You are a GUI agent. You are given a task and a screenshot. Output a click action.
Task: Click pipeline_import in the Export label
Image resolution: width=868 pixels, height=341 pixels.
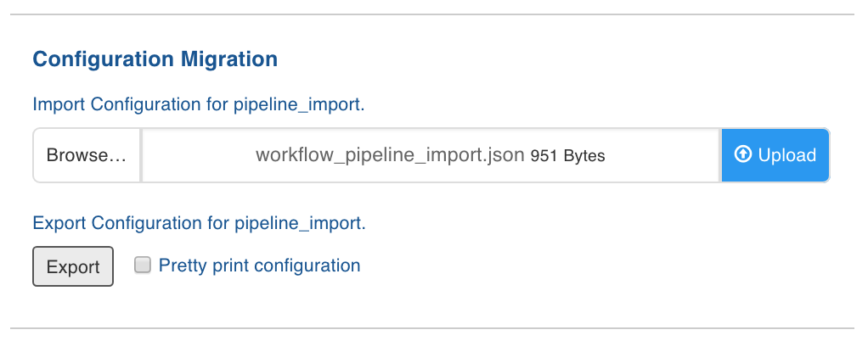[298, 224]
